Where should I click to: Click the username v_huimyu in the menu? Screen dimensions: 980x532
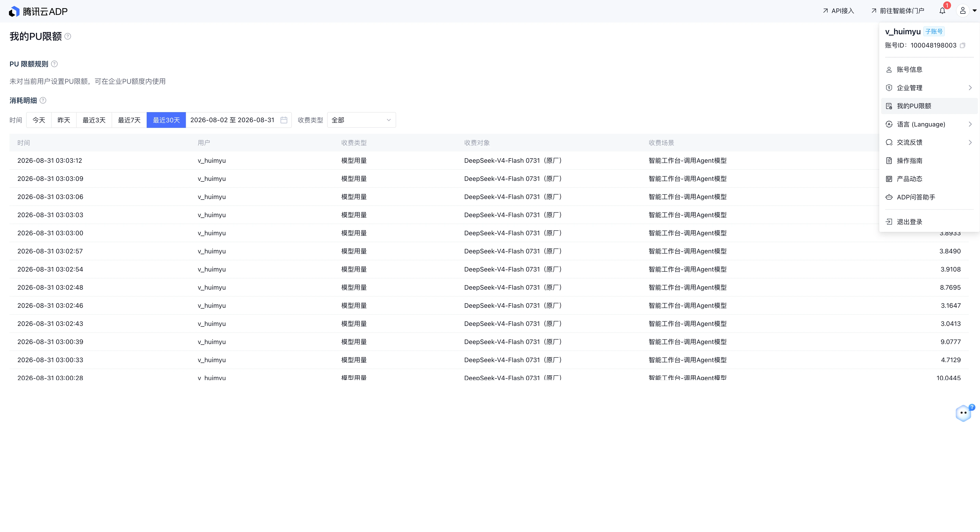click(903, 32)
